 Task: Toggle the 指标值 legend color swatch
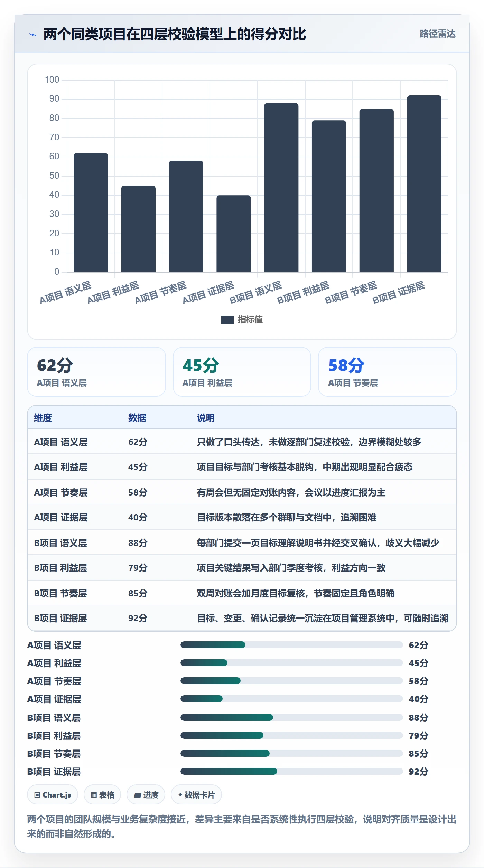[227, 320]
